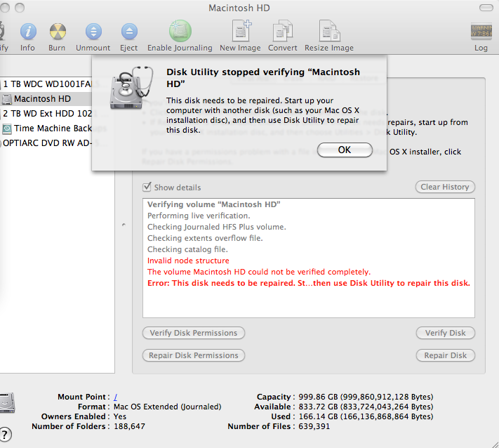This screenshot has height=448, width=499.
Task: Eject the disk with the Eject icon
Action: 129,32
